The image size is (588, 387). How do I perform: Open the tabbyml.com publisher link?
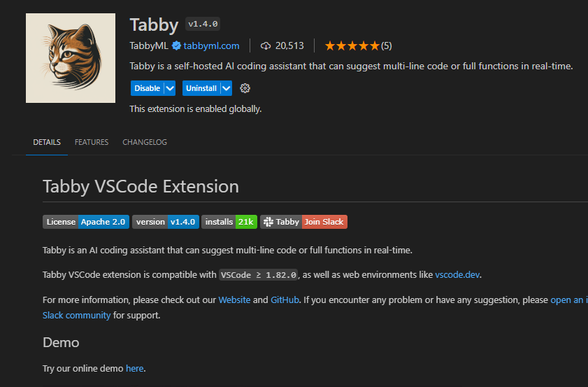point(212,45)
